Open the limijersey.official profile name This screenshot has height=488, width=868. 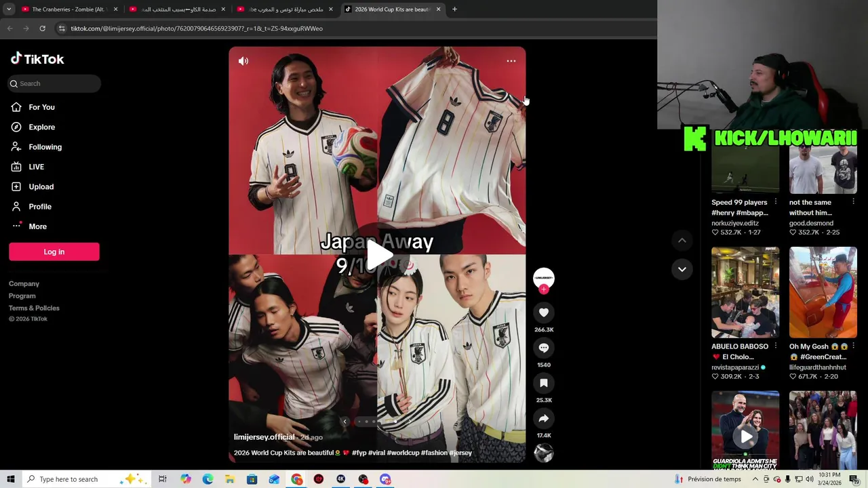[264, 437]
